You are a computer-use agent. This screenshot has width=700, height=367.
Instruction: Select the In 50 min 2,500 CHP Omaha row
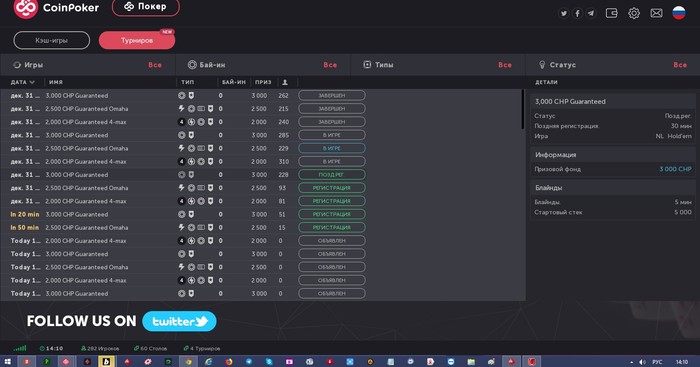[x=262, y=227]
